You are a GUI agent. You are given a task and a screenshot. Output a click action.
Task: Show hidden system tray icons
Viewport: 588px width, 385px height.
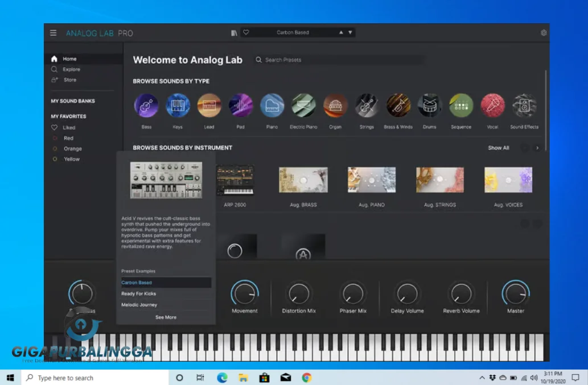482,378
